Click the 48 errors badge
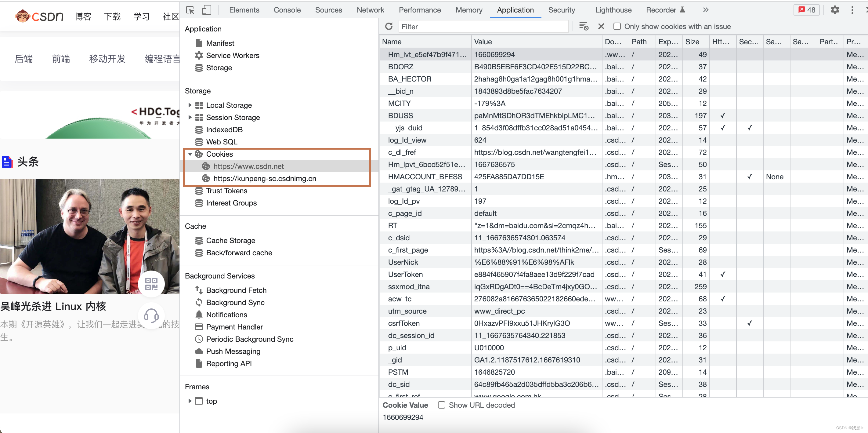The height and width of the screenshot is (433, 868). coord(807,10)
